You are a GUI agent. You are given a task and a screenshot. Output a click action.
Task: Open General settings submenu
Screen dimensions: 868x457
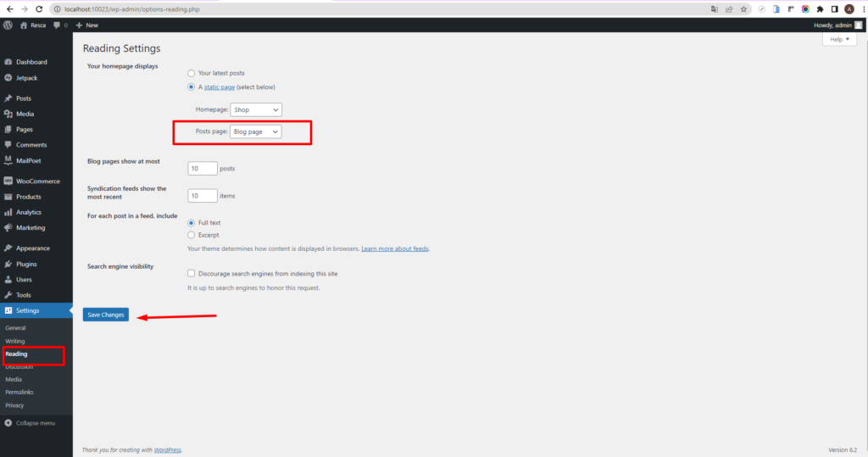pyautogui.click(x=15, y=328)
